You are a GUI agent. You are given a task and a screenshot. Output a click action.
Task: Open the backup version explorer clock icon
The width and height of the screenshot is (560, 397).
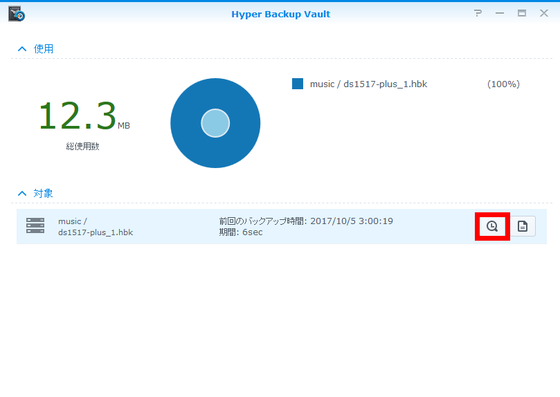pos(492,226)
